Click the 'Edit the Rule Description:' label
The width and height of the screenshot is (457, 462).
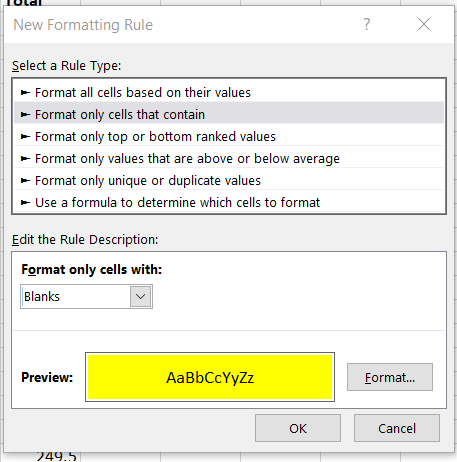[85, 239]
